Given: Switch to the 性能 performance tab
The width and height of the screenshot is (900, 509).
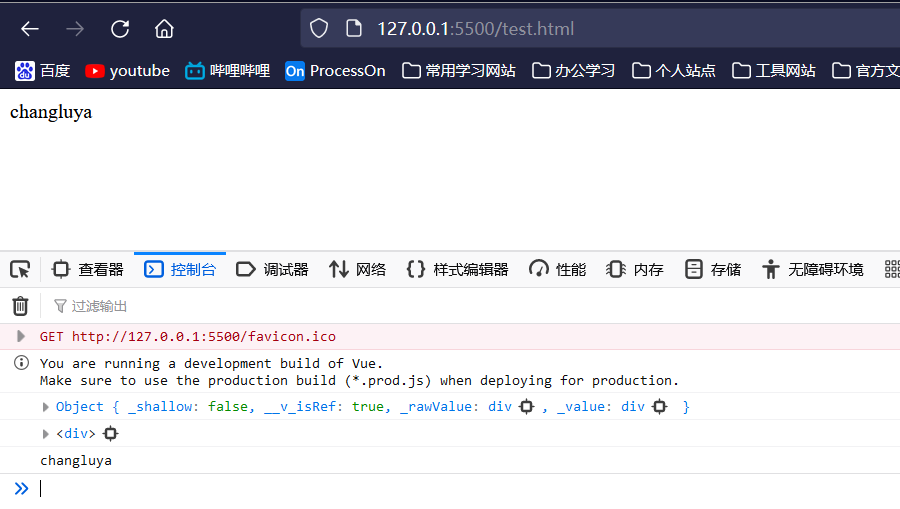Looking at the screenshot, I should click(557, 270).
